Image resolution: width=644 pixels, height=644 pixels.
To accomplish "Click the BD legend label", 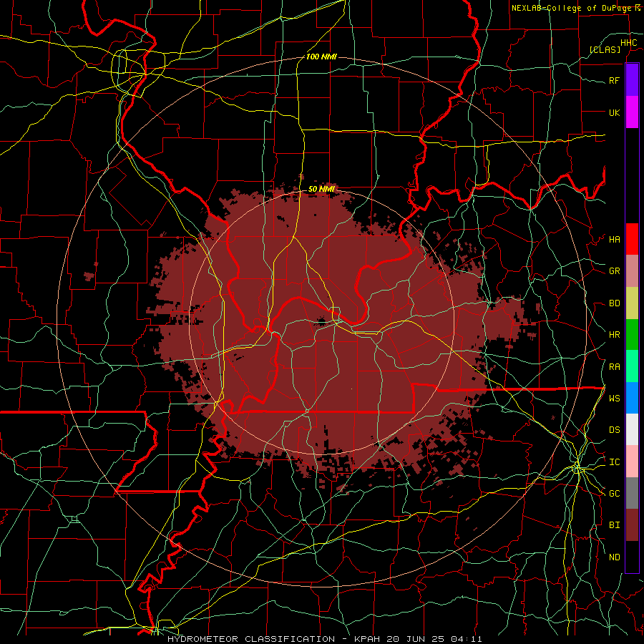I will coord(615,303).
